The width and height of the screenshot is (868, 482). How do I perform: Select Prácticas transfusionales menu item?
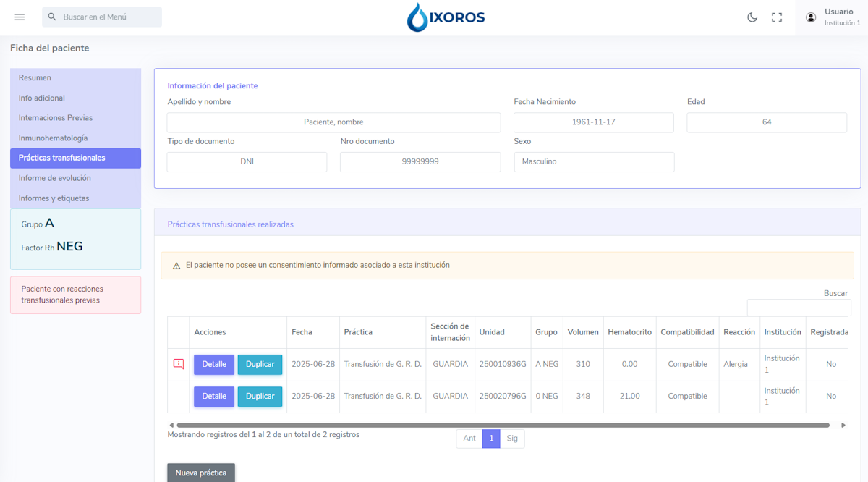pos(75,158)
